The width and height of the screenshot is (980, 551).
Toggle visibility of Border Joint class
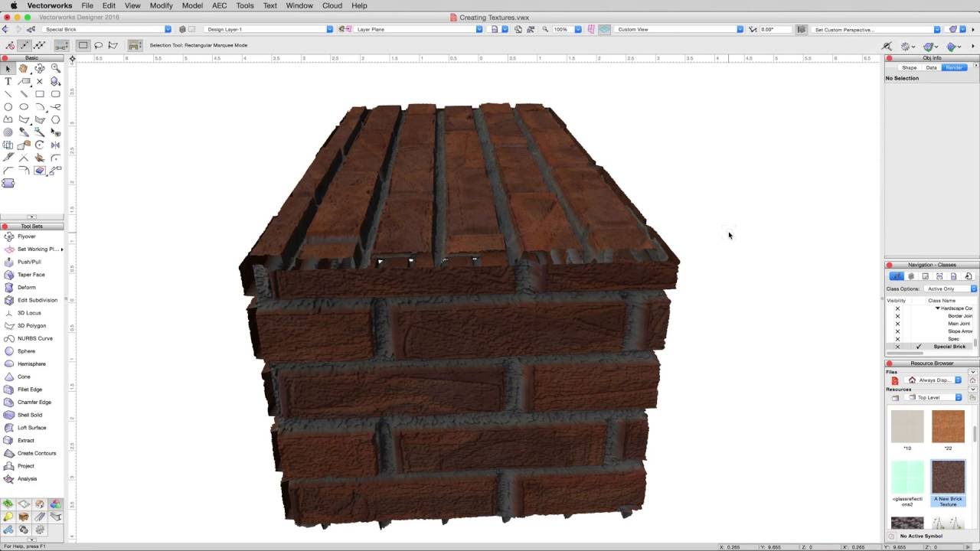898,316
